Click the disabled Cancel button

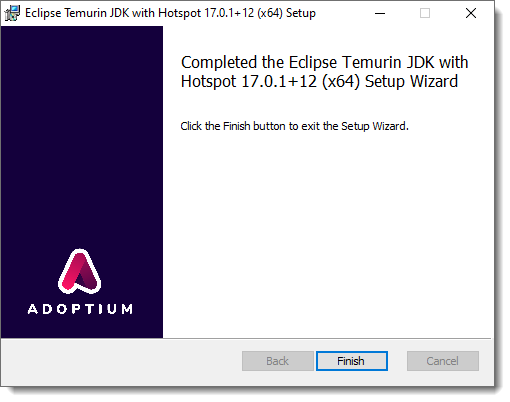click(x=443, y=361)
